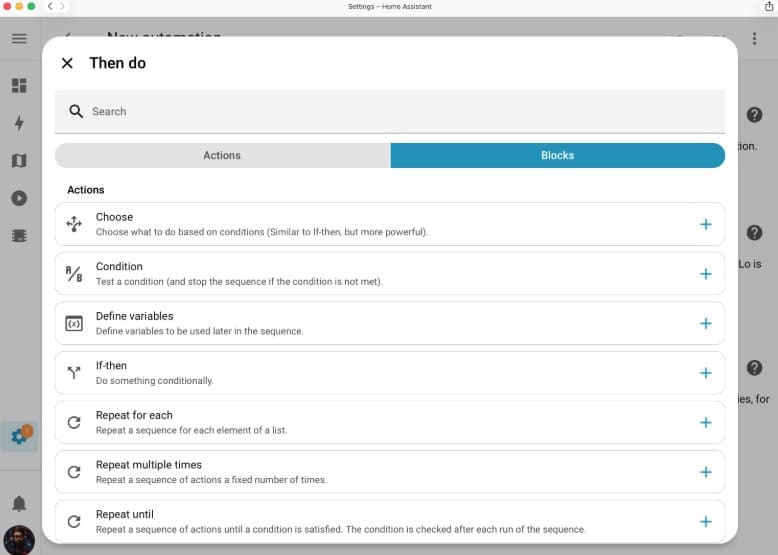The height and width of the screenshot is (555, 778).
Task: Add If-then block via plus icon
Action: click(x=705, y=373)
